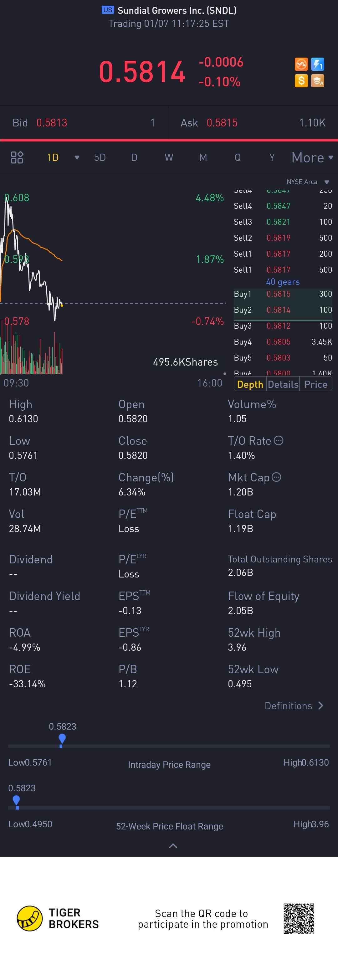This screenshot has width=338, height=980.
Task: Expand the 1D interval dropdown arrow
Action: pyautogui.click(x=77, y=157)
